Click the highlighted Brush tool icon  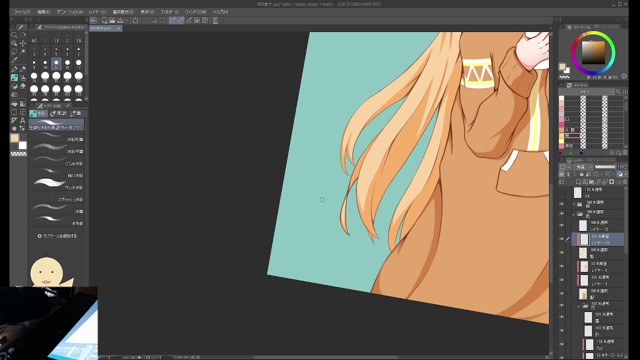point(14,78)
